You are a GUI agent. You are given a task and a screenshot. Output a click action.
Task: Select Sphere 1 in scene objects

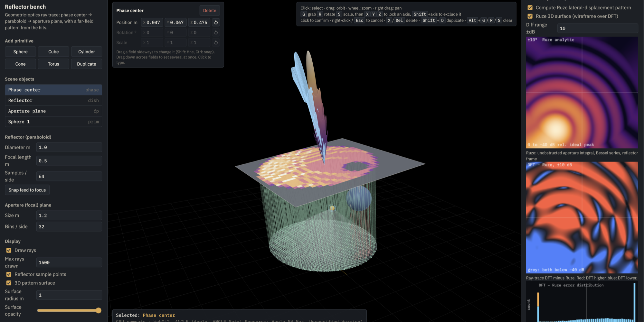53,122
